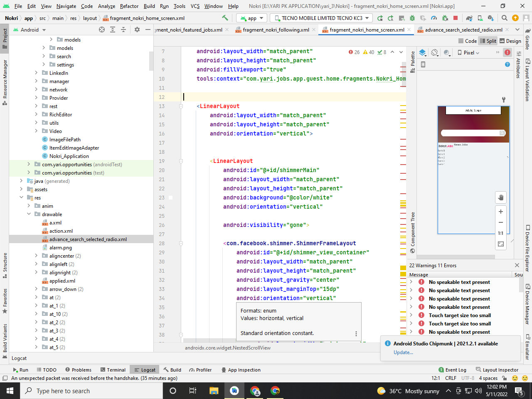Click Attach Debugger to Android Process icon

445,18
